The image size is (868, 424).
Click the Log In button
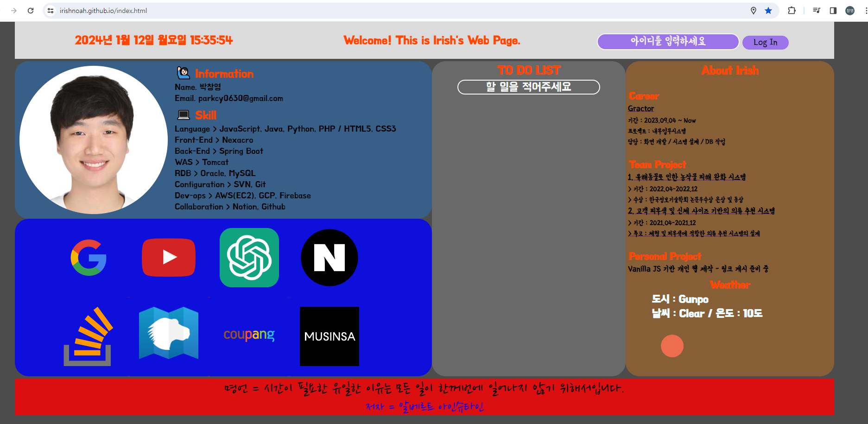765,42
